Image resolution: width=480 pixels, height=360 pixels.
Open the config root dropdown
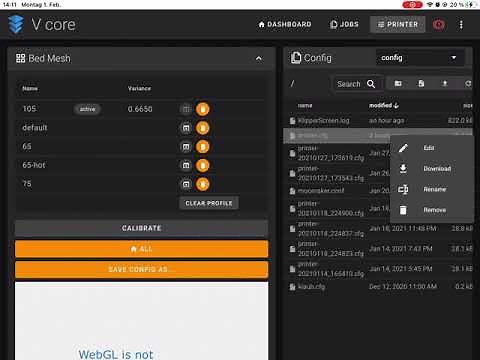(x=420, y=58)
